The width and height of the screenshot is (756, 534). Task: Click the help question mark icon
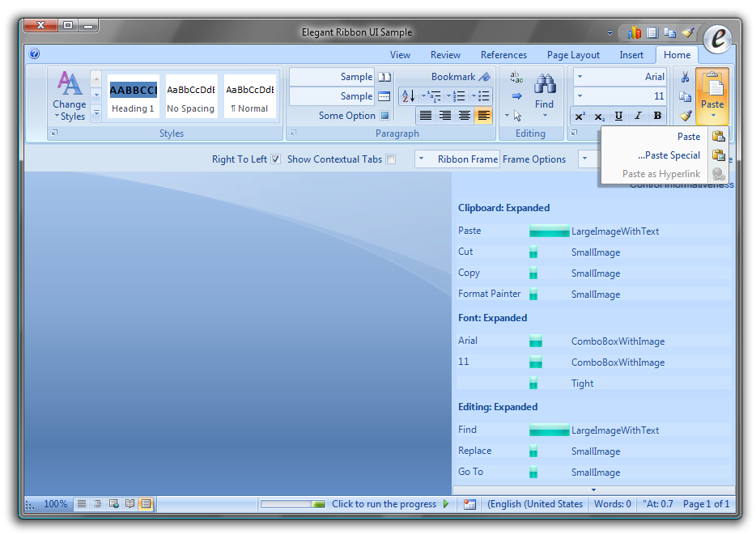(x=34, y=53)
